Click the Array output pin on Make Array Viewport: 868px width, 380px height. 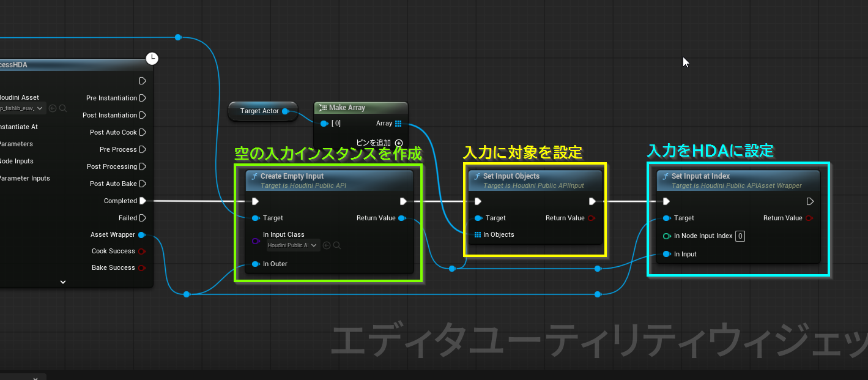pyautogui.click(x=398, y=124)
